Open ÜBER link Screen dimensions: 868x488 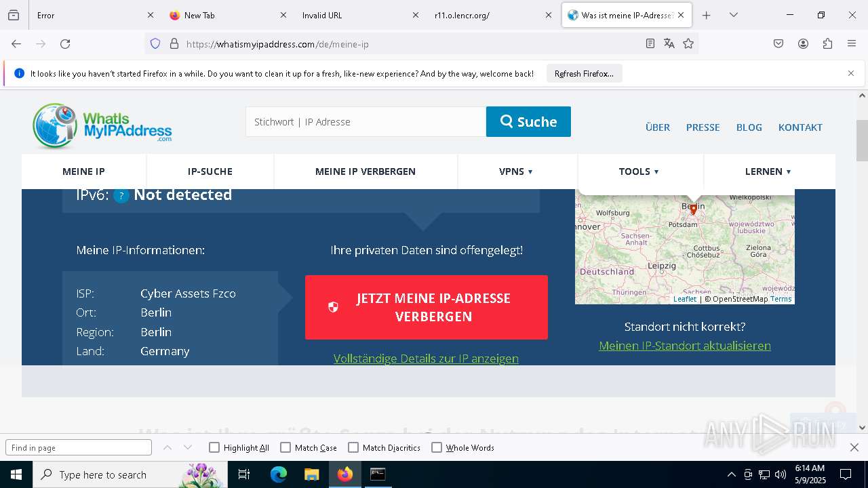658,127
